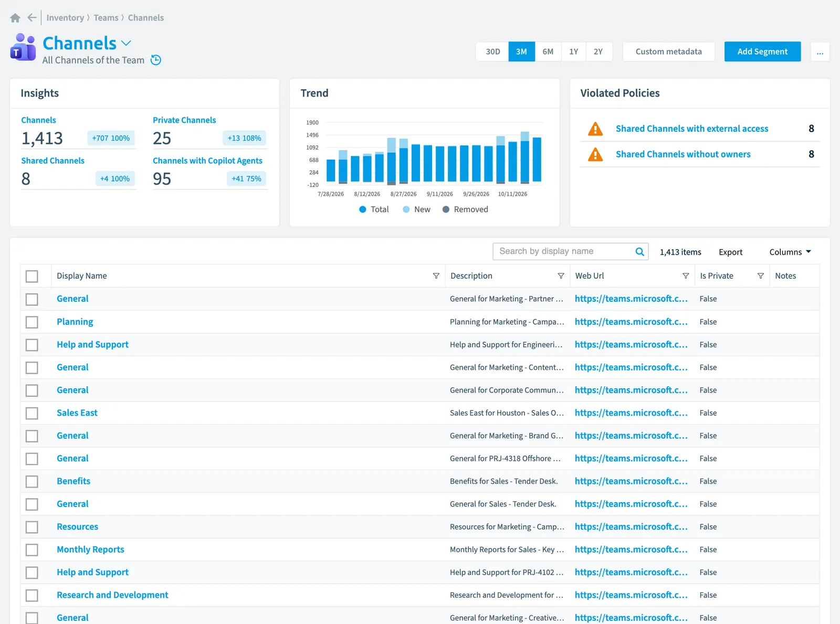840x624 pixels.
Task: Toggle the Total legend marker
Action: pyautogui.click(x=362, y=209)
